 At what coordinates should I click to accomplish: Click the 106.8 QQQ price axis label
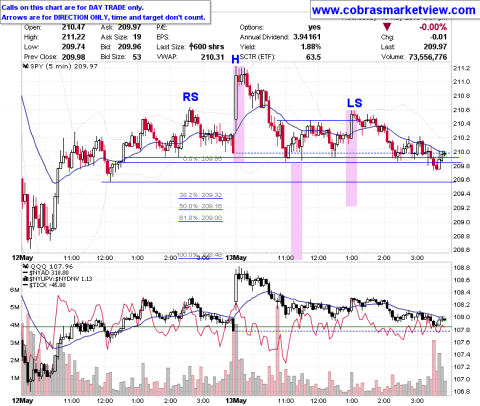pos(462,392)
